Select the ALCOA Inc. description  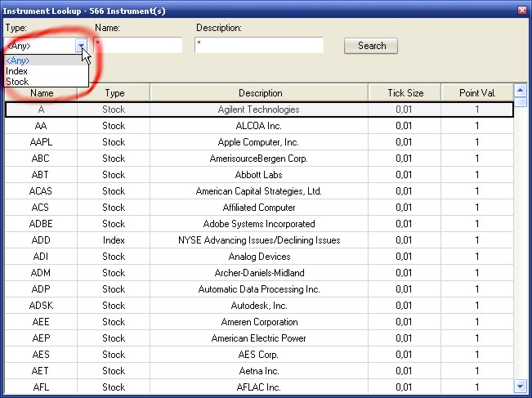point(259,126)
